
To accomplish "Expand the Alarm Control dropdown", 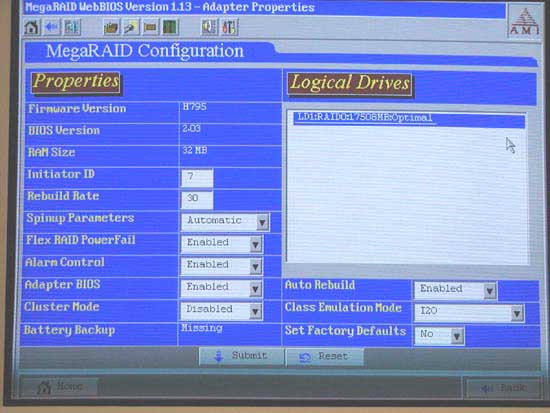I will (221, 266).
